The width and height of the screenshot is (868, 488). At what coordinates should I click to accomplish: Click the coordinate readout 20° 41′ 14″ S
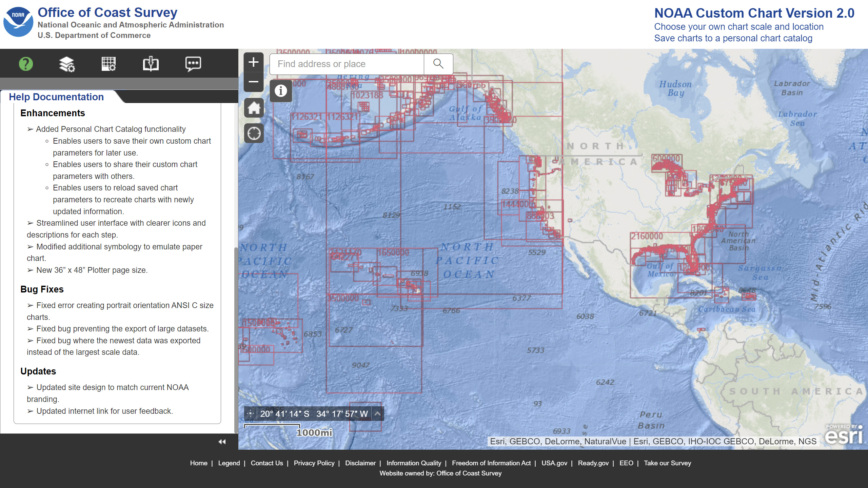click(285, 414)
